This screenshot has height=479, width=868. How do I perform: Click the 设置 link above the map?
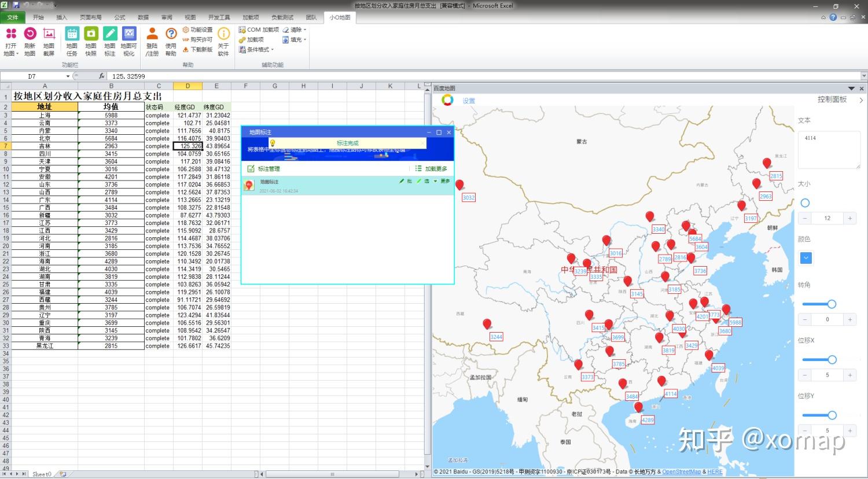469,101
